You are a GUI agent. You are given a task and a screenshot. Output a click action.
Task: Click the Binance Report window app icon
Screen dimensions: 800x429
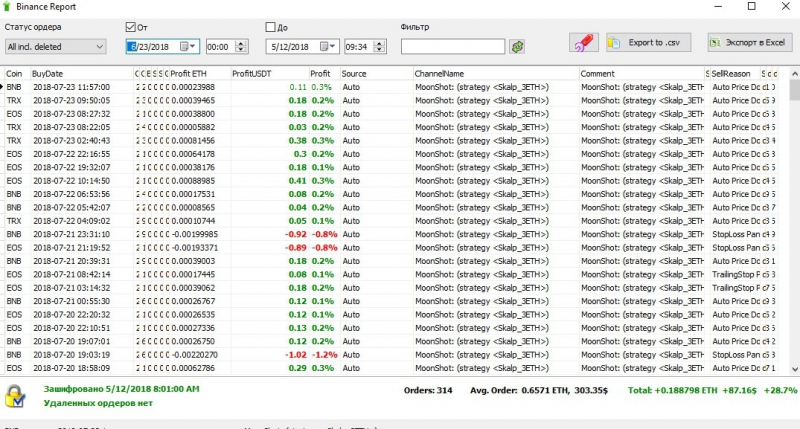point(7,7)
